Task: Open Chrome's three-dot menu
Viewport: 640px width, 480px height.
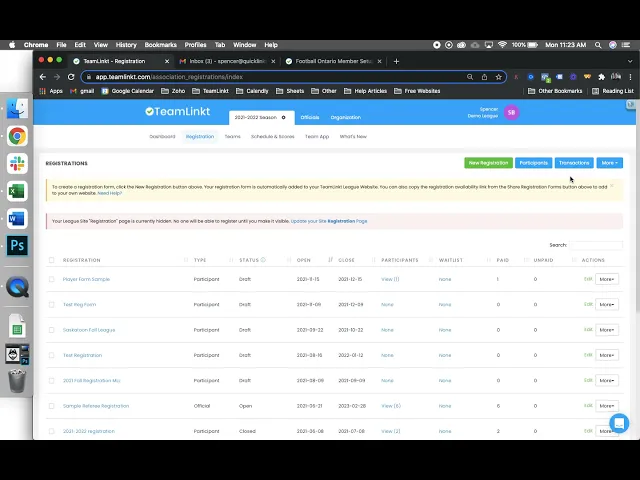Action: point(630,77)
